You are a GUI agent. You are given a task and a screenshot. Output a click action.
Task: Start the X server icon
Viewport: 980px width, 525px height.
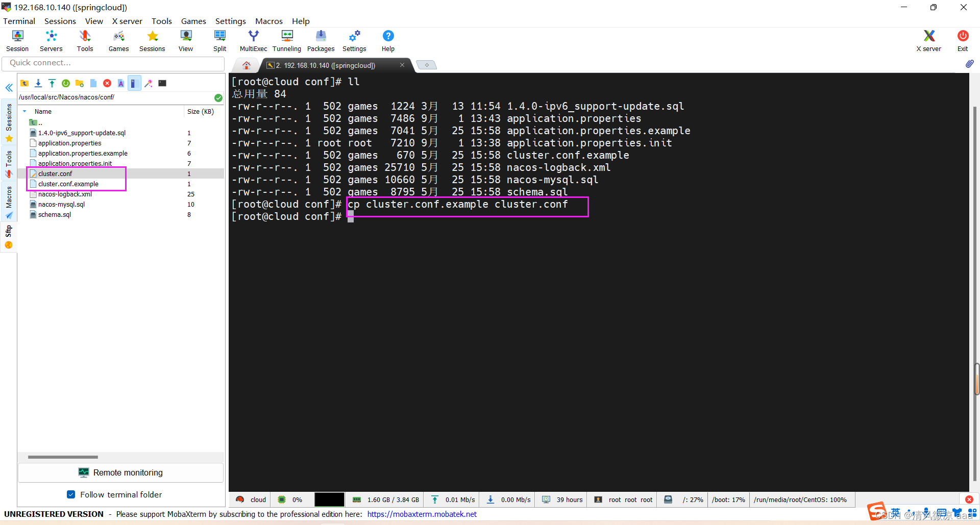929,41
